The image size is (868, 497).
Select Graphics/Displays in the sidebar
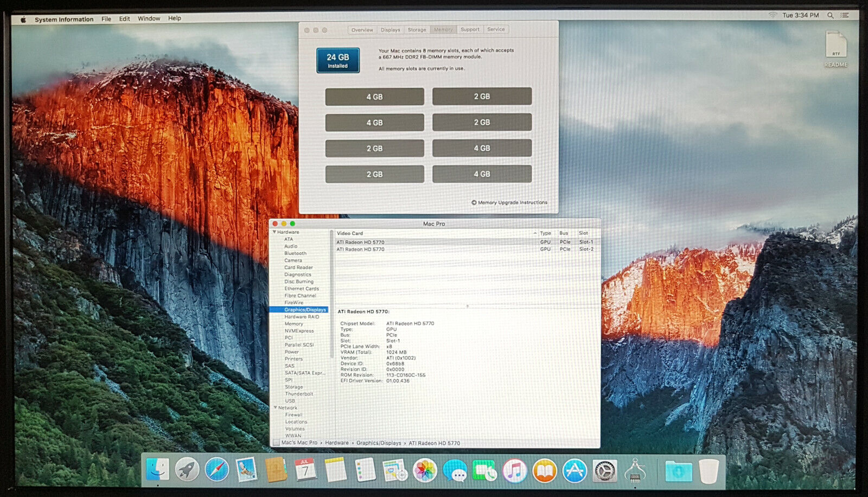pyautogui.click(x=299, y=310)
